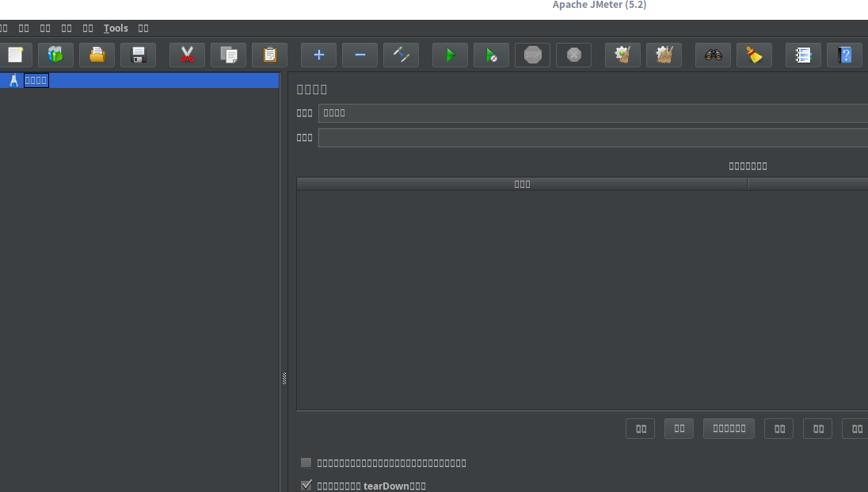
Task: Paste from clipboard toolbar icon
Action: (x=269, y=55)
